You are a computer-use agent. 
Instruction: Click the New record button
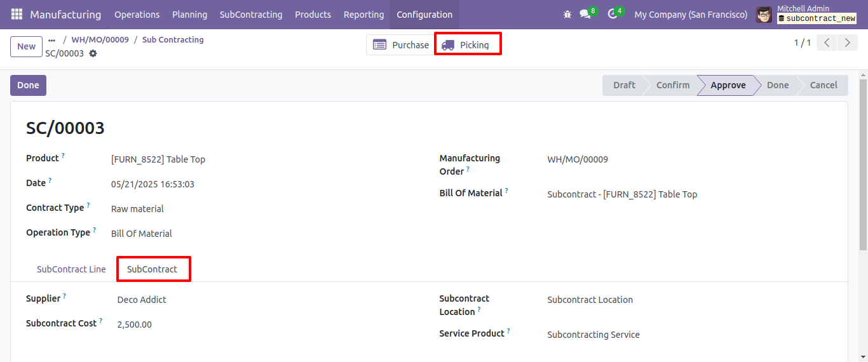click(x=26, y=46)
